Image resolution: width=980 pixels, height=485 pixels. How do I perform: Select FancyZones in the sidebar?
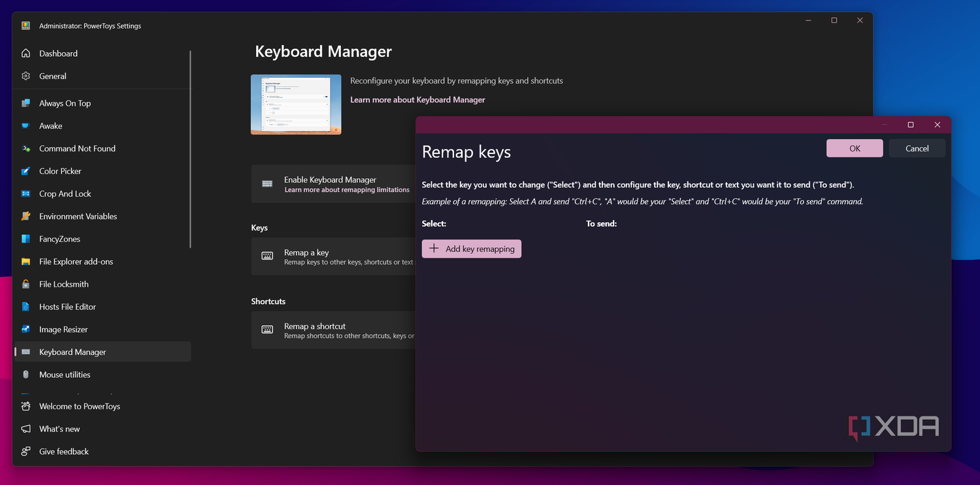(x=103, y=239)
